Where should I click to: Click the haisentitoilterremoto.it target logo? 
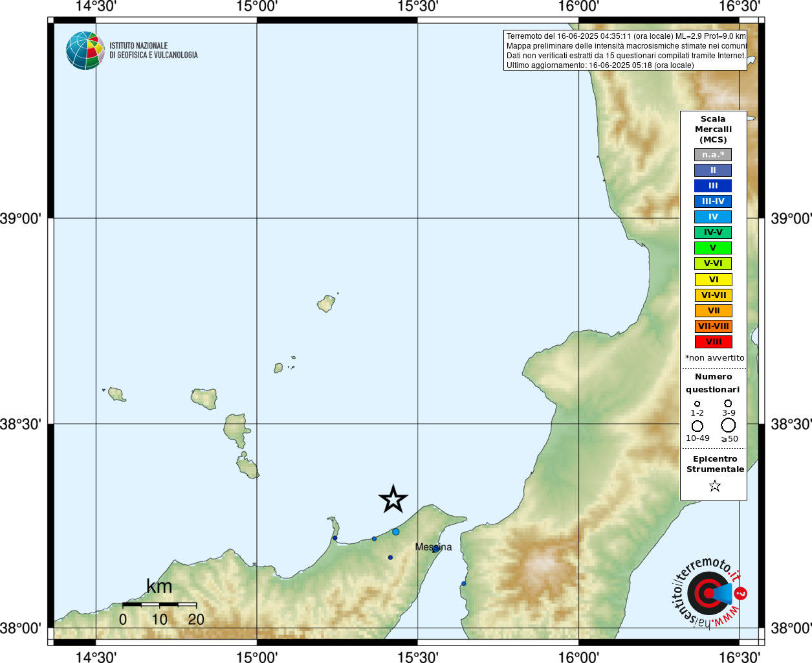(708, 593)
